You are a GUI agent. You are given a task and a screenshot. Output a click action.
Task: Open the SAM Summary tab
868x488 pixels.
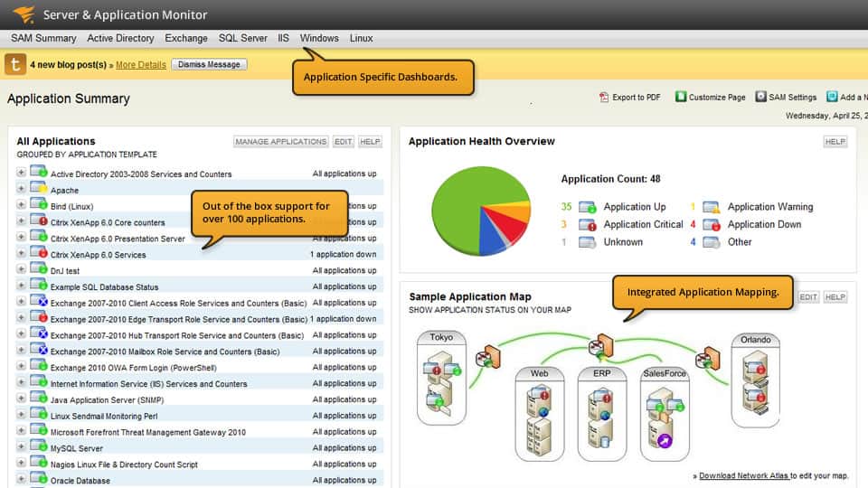(x=43, y=38)
